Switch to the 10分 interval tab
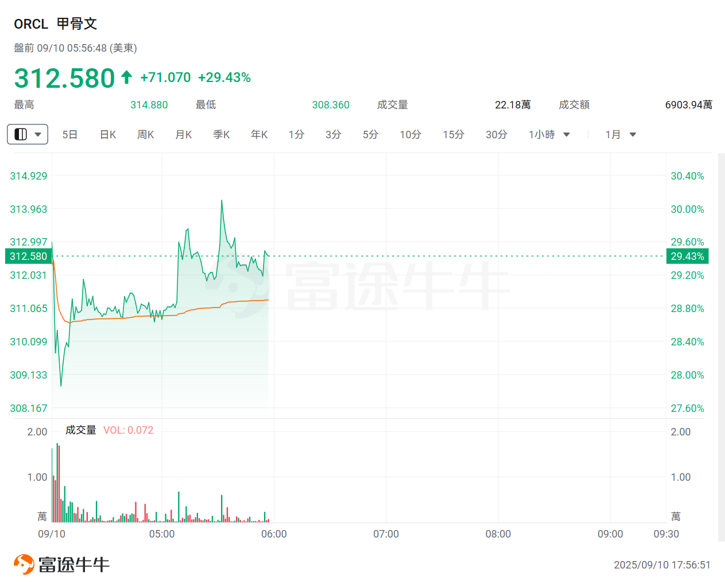The height and width of the screenshot is (588, 725). (x=410, y=134)
